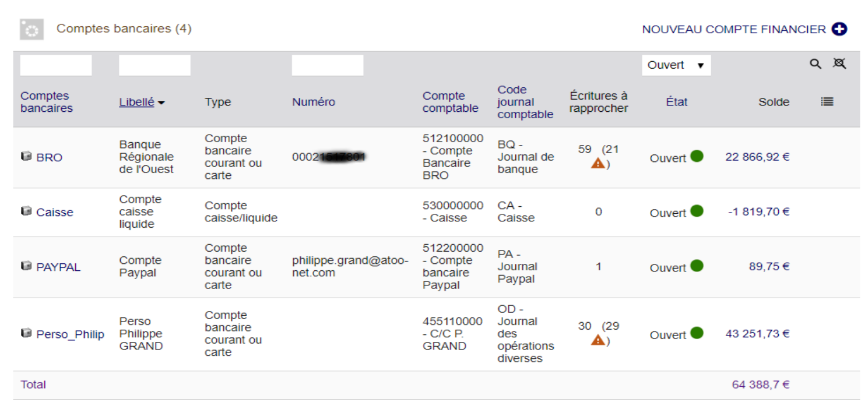The width and height of the screenshot is (868, 420).
Task: Sort by Numéro column header
Action: click(x=314, y=102)
